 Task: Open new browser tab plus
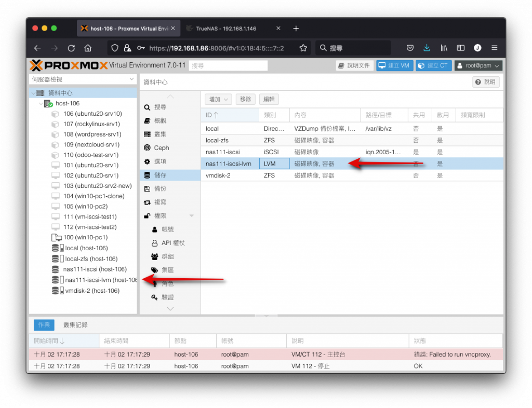pos(296,29)
